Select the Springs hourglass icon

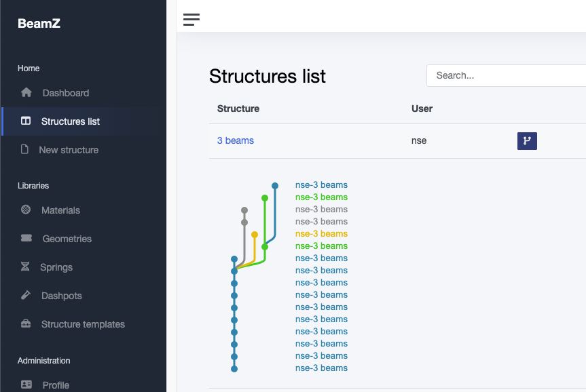25,267
